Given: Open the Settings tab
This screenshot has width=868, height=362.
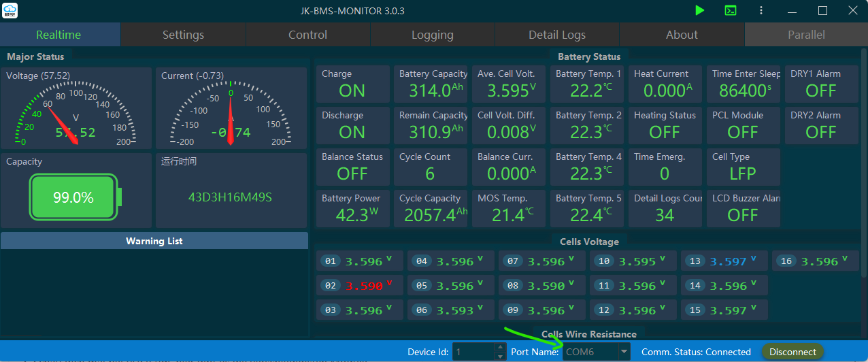Looking at the screenshot, I should pos(183,35).
